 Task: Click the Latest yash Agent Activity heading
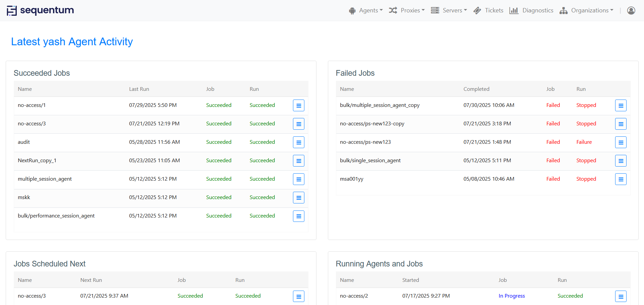[72, 42]
